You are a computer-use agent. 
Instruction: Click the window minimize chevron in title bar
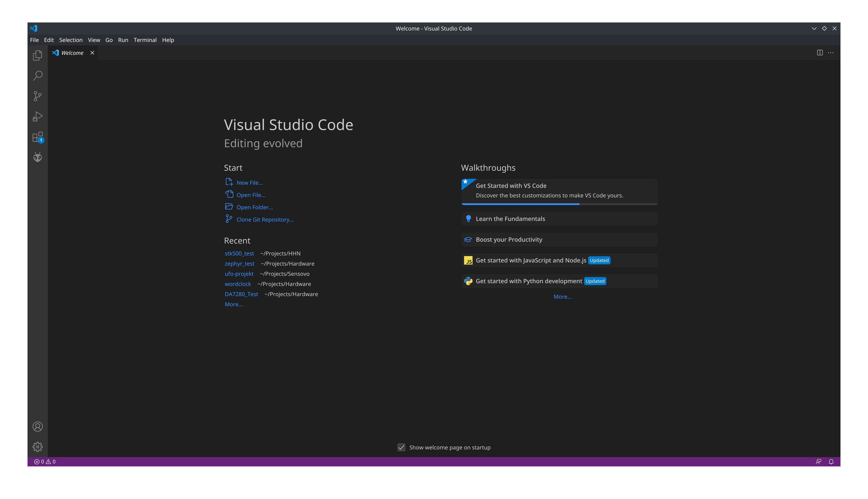(814, 28)
